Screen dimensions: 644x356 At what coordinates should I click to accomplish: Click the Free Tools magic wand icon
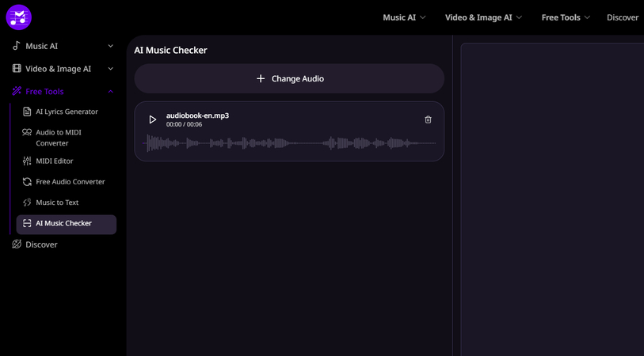tap(17, 91)
